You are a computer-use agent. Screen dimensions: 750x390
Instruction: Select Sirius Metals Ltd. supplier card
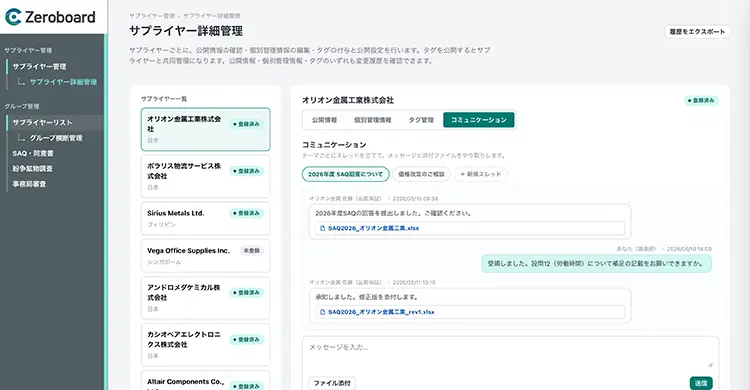coord(205,218)
